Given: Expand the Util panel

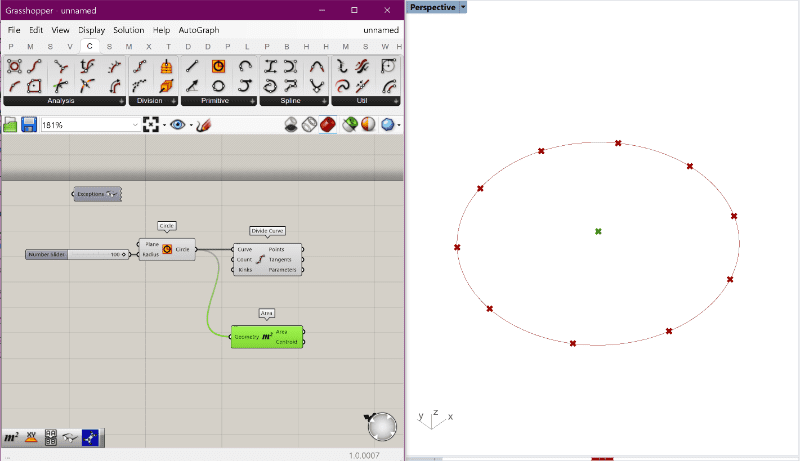Looking at the screenshot, I should click(x=396, y=101).
